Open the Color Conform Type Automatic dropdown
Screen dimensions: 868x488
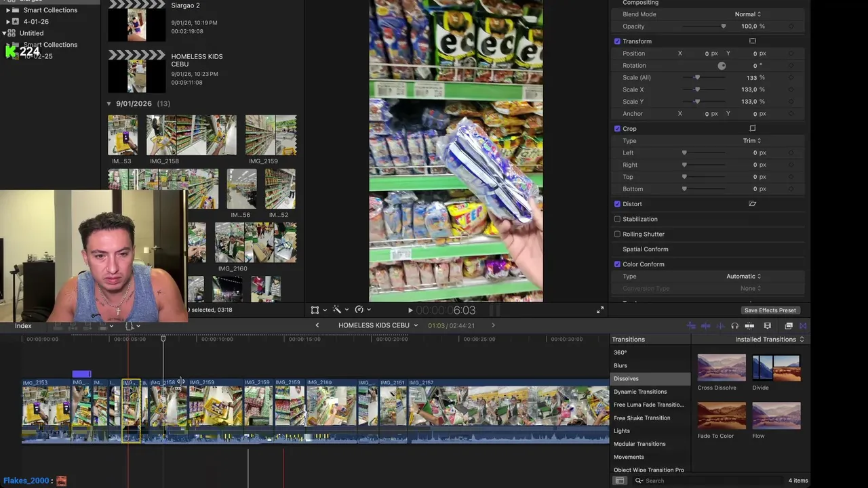tap(744, 277)
